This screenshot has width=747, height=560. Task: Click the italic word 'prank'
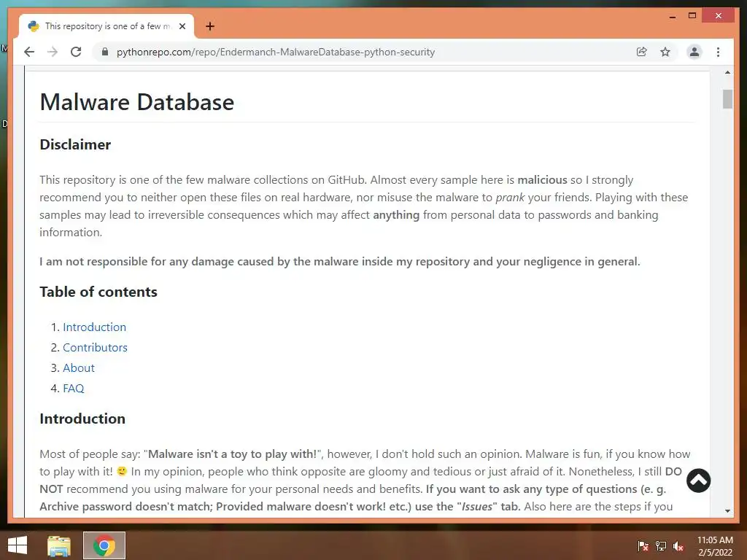point(510,198)
